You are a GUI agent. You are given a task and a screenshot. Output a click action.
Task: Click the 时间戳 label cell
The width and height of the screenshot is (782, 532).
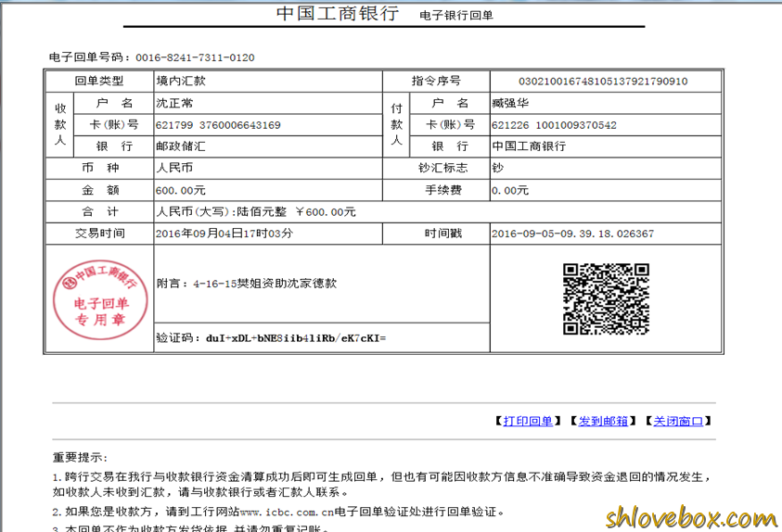click(x=436, y=234)
